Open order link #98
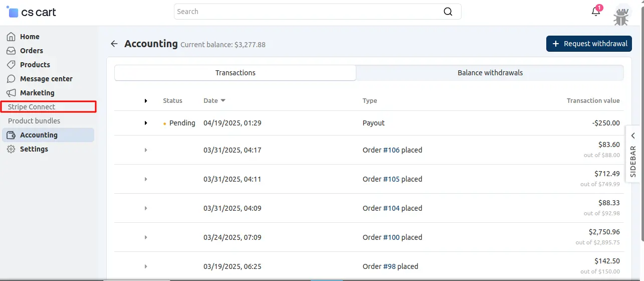Image resolution: width=644 pixels, height=281 pixels. pyautogui.click(x=389, y=266)
